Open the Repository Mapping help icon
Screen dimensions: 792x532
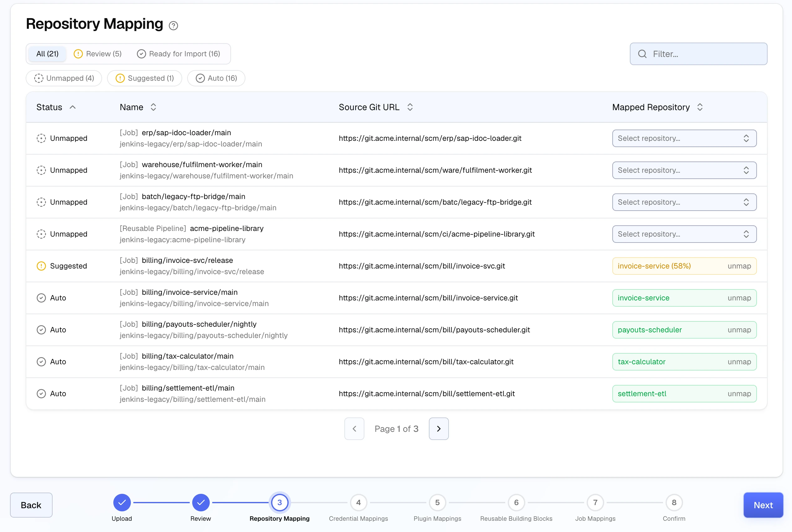[173, 25]
